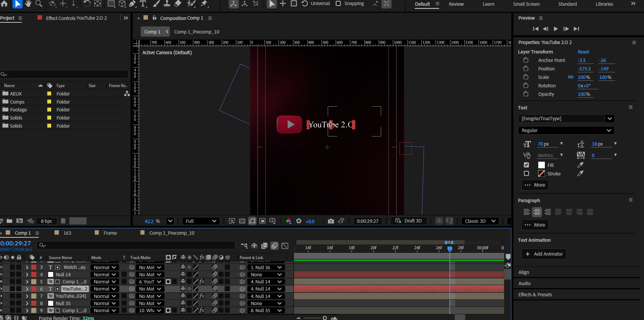Expand the Null 14 layer properties
Screen dimensions: 644x320
[x=27, y=275]
